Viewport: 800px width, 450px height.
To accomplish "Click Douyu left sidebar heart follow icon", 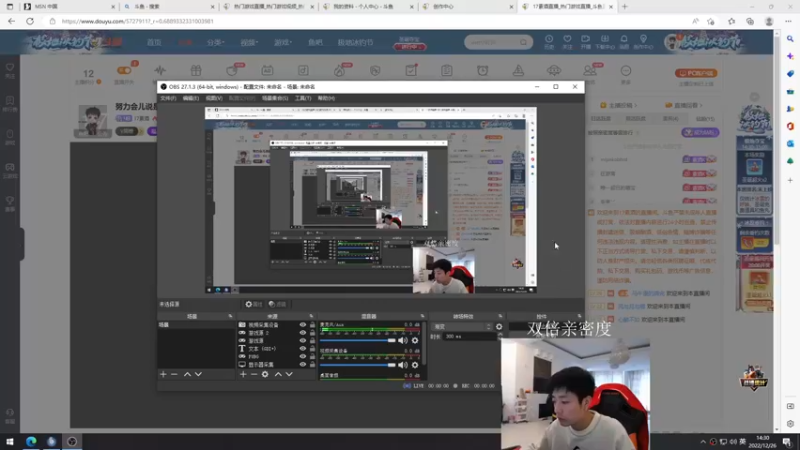I will (10, 68).
